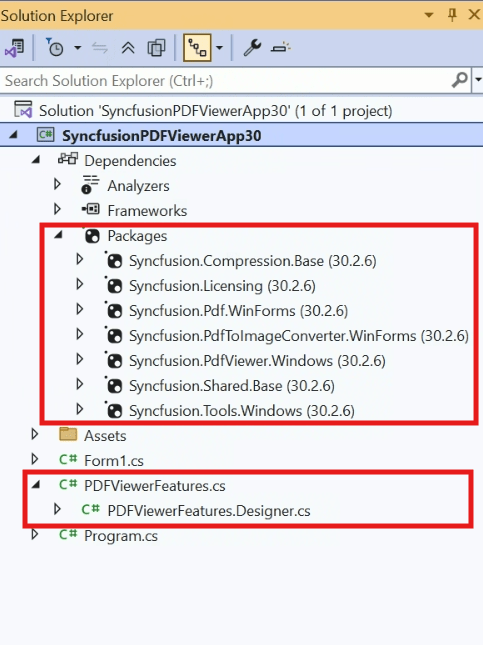
Task: Open Properties wrench icon
Action: click(252, 48)
